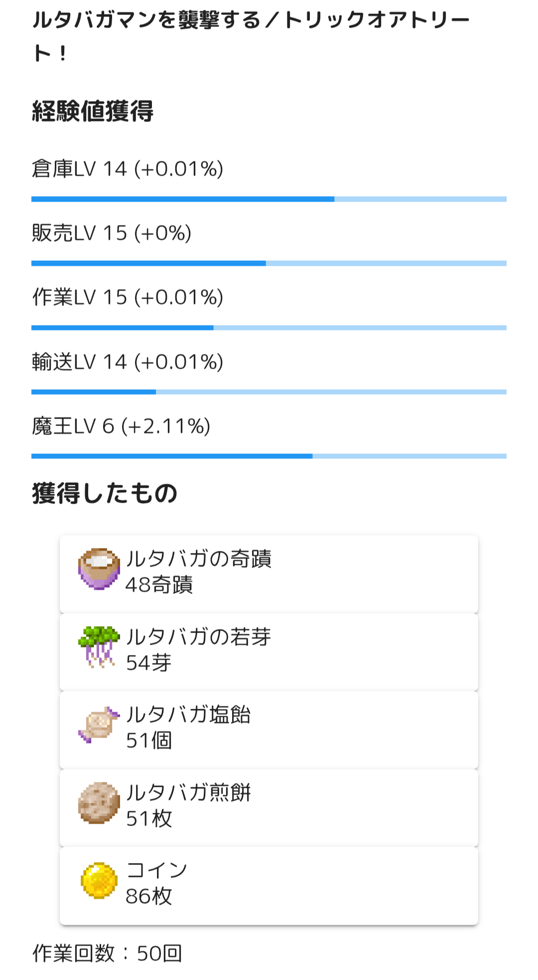Click the 魔王LV 6 progress bar

point(269,456)
